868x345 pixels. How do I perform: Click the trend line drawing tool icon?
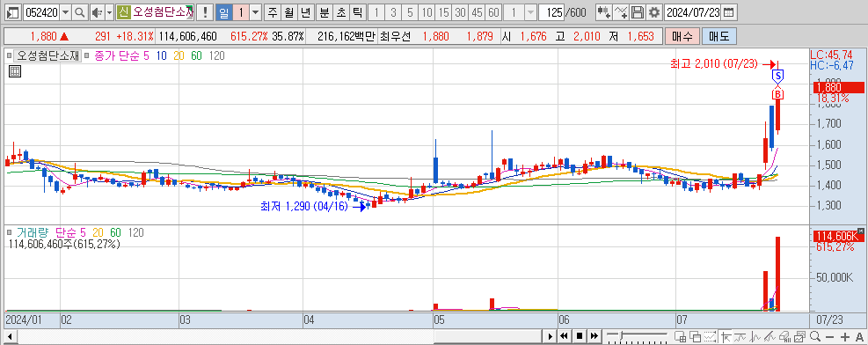pos(770,336)
